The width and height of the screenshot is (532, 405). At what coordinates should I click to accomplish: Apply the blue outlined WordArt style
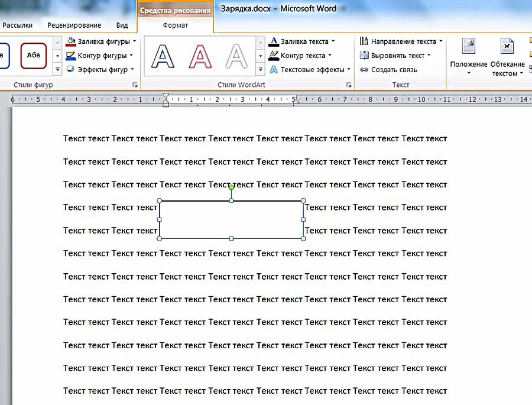pos(163,56)
